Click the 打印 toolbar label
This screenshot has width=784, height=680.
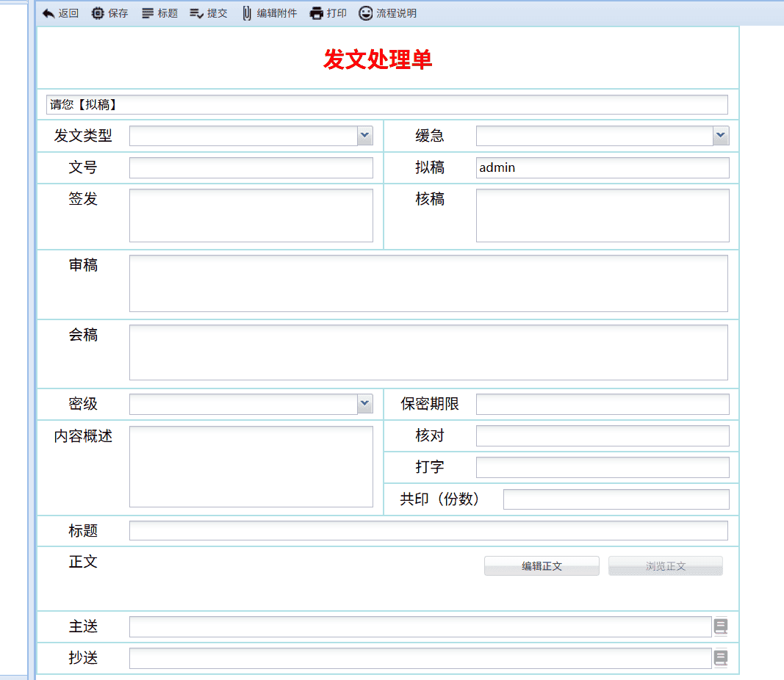(337, 13)
